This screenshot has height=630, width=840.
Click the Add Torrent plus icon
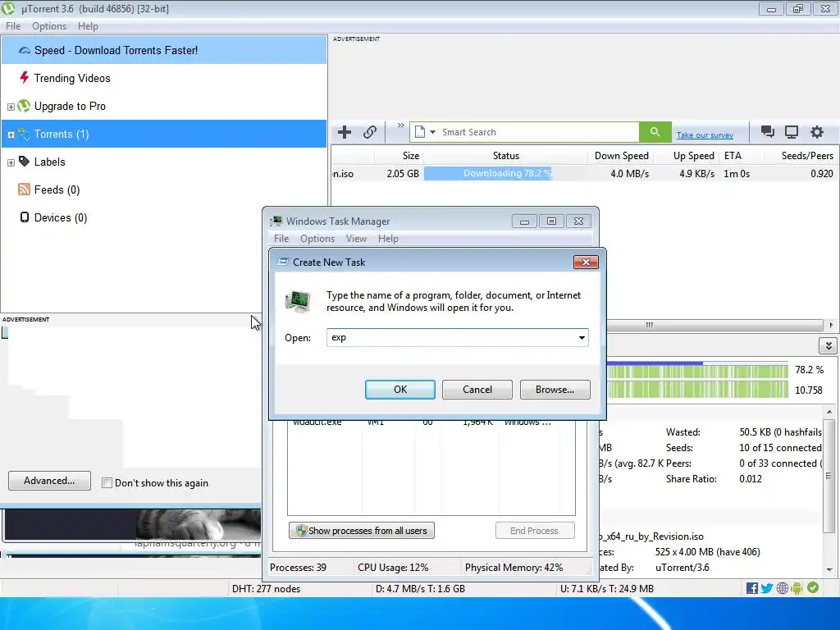click(x=345, y=132)
